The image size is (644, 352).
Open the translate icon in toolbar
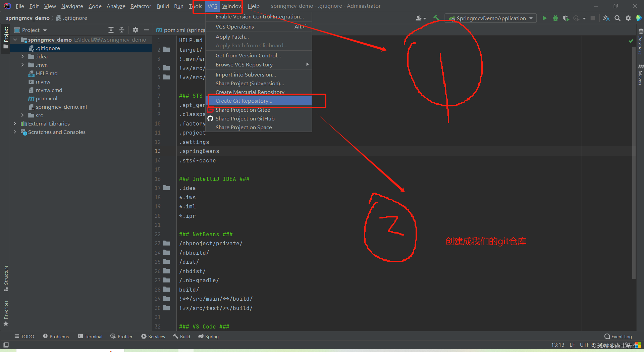(x=606, y=18)
